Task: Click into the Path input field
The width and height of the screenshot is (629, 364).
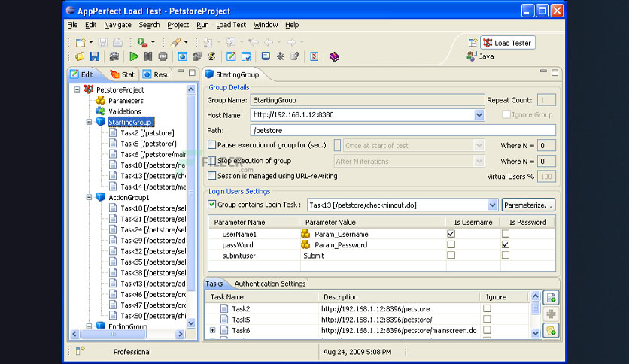Action: pos(403,130)
